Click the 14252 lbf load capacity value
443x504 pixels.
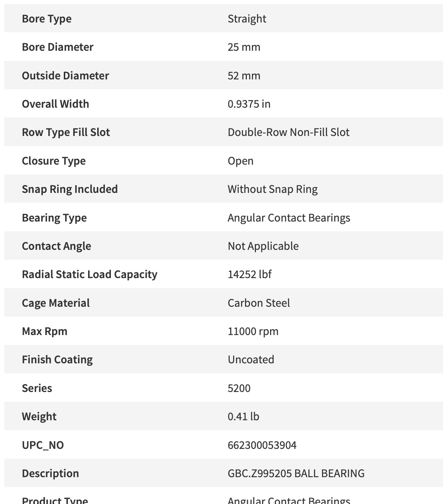(249, 274)
